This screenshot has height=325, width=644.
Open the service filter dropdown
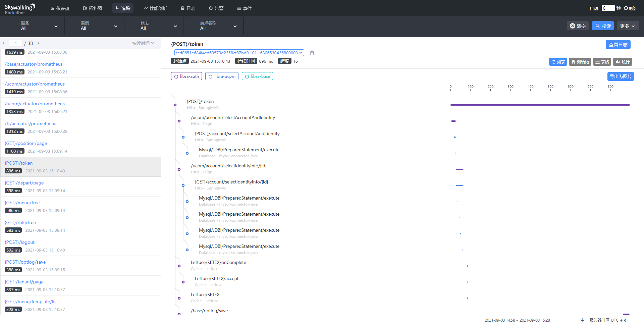tap(39, 26)
